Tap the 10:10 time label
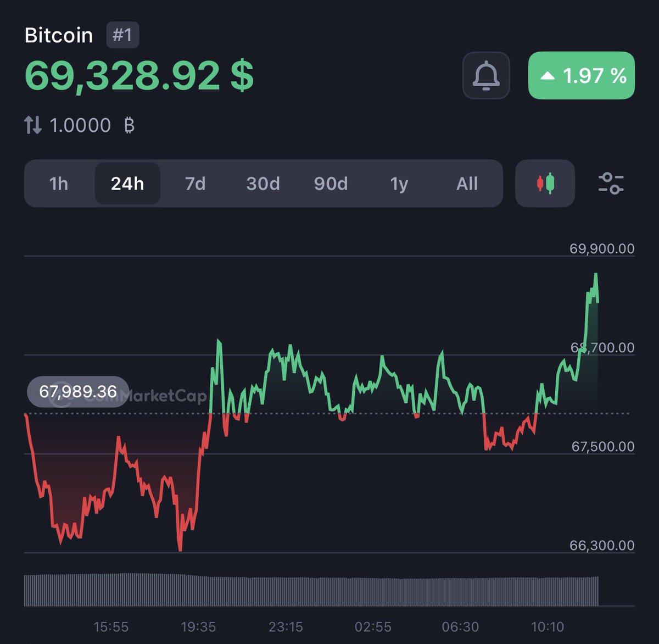Viewport: 659px width, 644px height. [x=548, y=626]
